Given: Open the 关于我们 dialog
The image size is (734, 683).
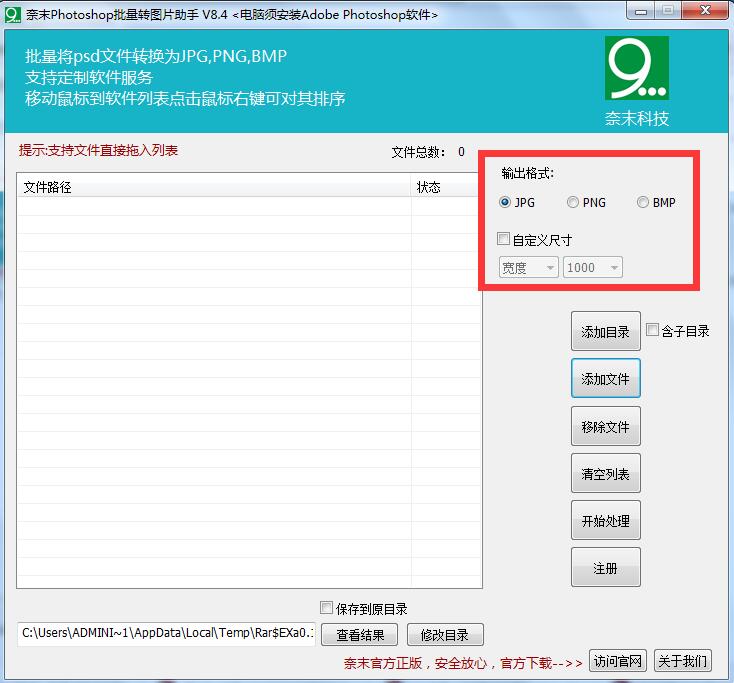Looking at the screenshot, I should pos(683,661).
